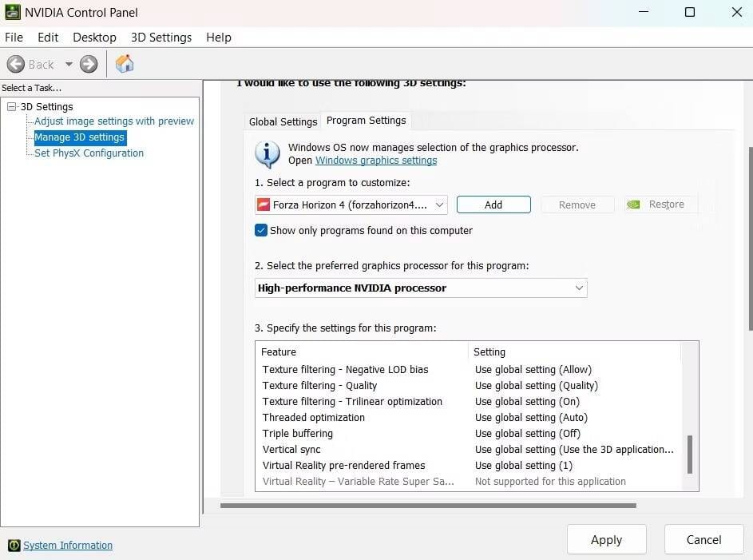This screenshot has height=560, width=753.
Task: Click the Forward arrow icon
Action: (89, 65)
